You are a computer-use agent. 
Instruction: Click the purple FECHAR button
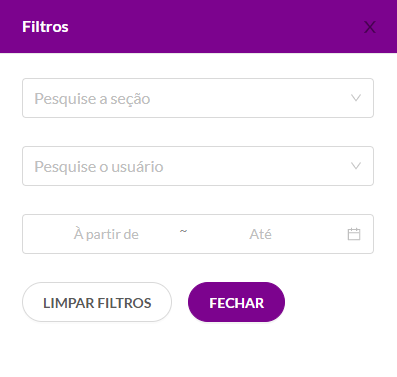tap(236, 302)
